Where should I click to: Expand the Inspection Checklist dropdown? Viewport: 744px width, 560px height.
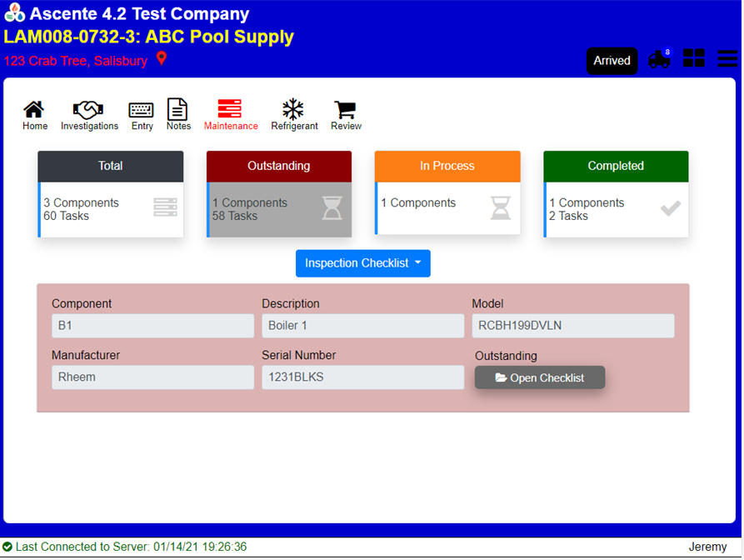click(362, 263)
